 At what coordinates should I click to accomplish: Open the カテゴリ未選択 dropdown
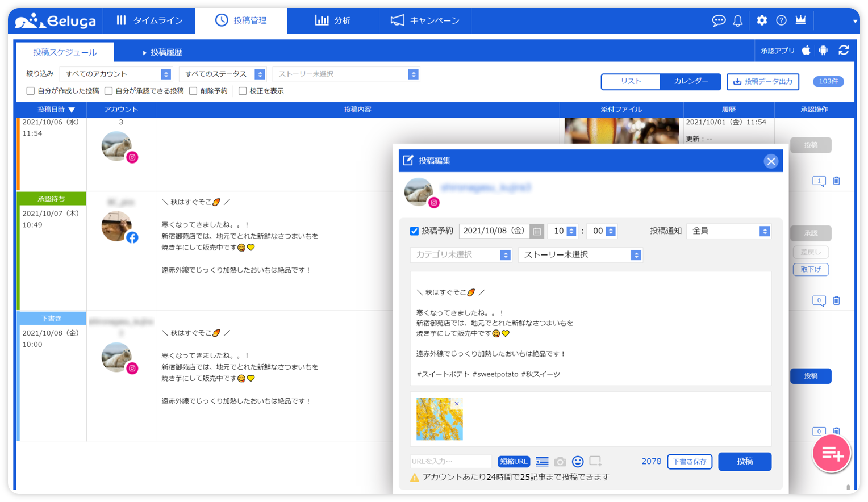pyautogui.click(x=460, y=255)
